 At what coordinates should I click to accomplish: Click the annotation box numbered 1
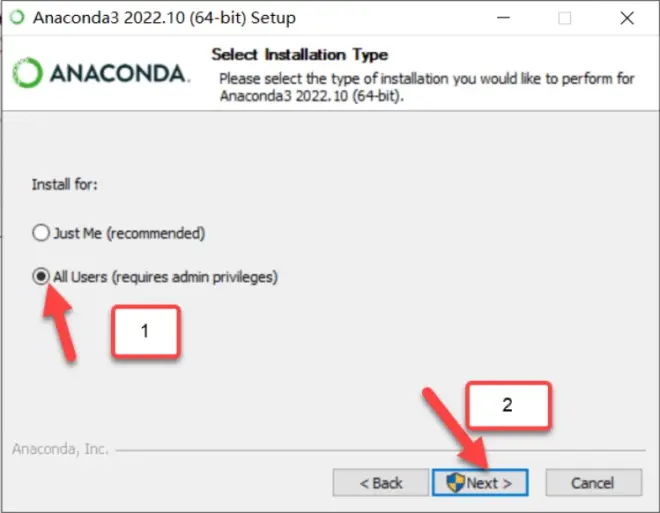click(x=146, y=332)
